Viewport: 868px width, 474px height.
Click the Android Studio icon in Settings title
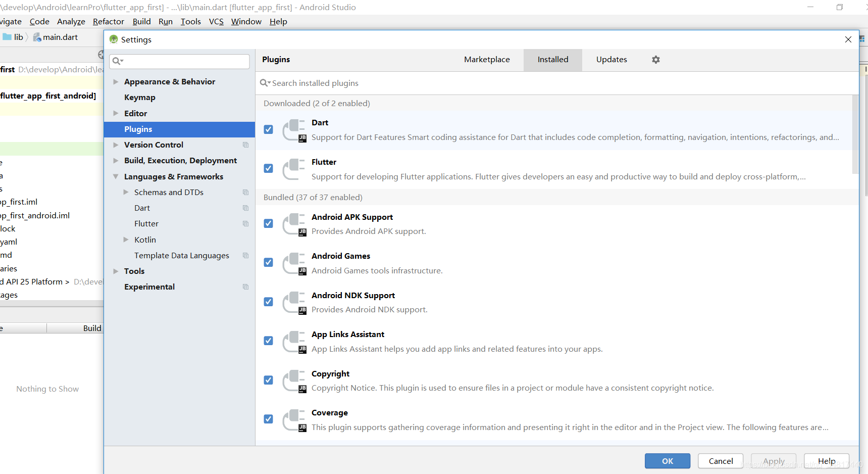coord(114,39)
